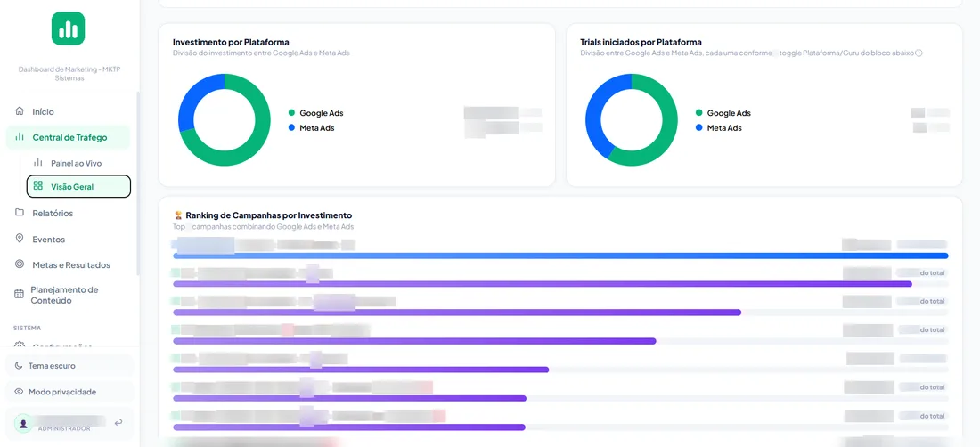Click the blue top-ranked campaign progress bar
This screenshot has width=980, height=447.
coord(560,256)
